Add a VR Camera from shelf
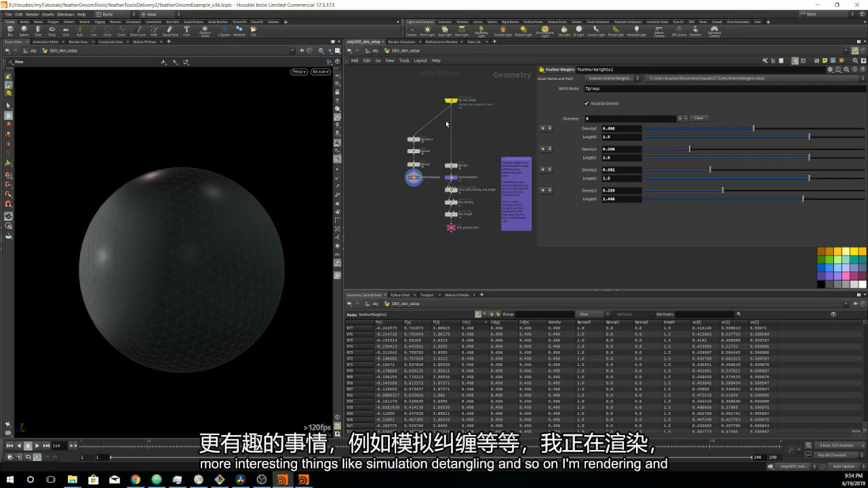Image resolution: width=868 pixels, height=488 pixels. (678, 31)
